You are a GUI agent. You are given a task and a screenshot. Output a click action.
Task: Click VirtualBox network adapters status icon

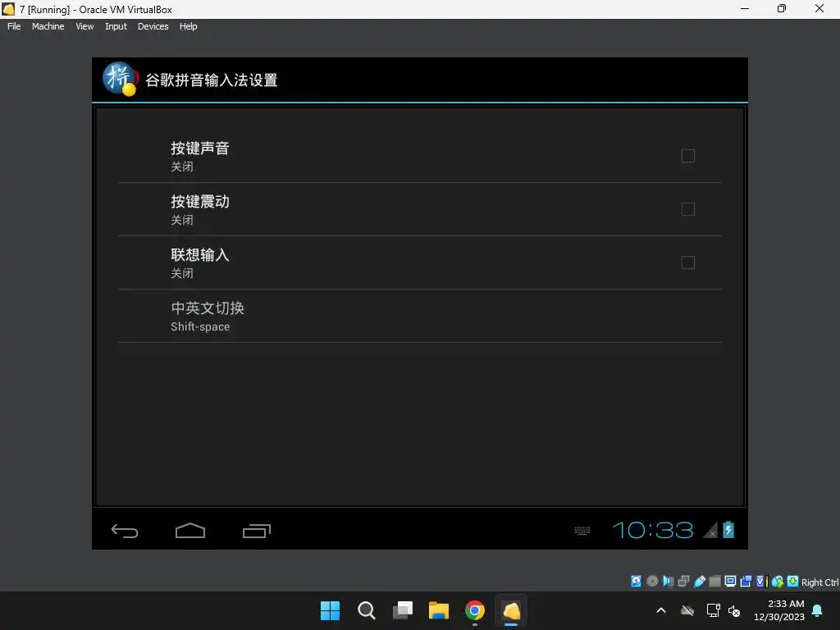click(x=683, y=582)
